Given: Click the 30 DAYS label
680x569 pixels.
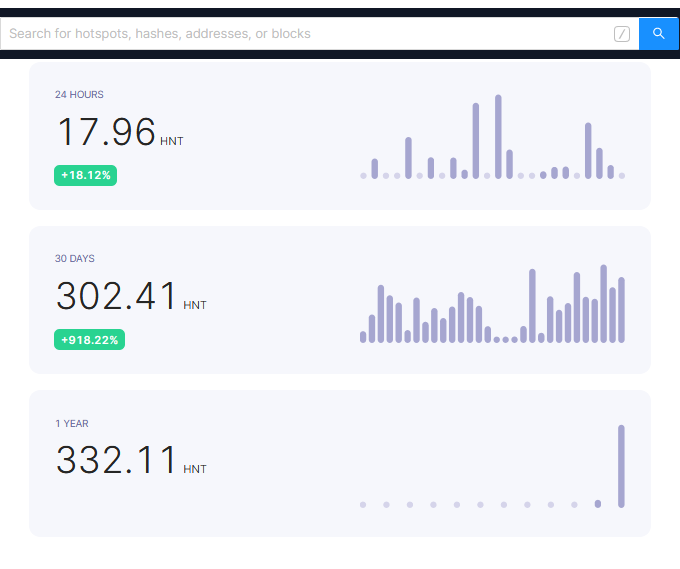Looking at the screenshot, I should [75, 258].
